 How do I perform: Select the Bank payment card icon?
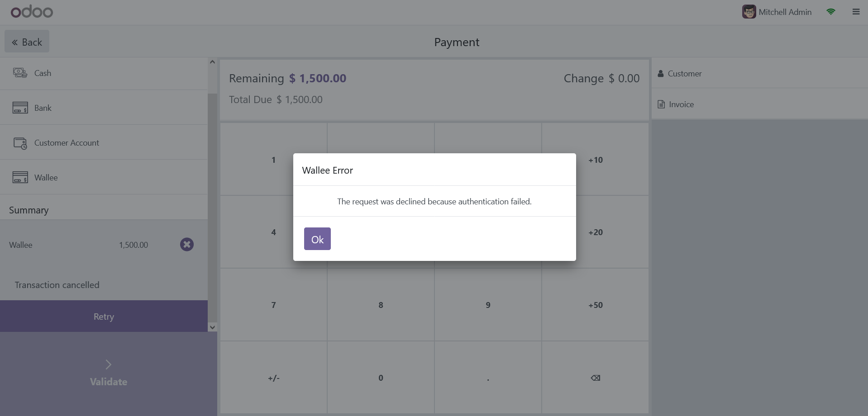(20, 108)
